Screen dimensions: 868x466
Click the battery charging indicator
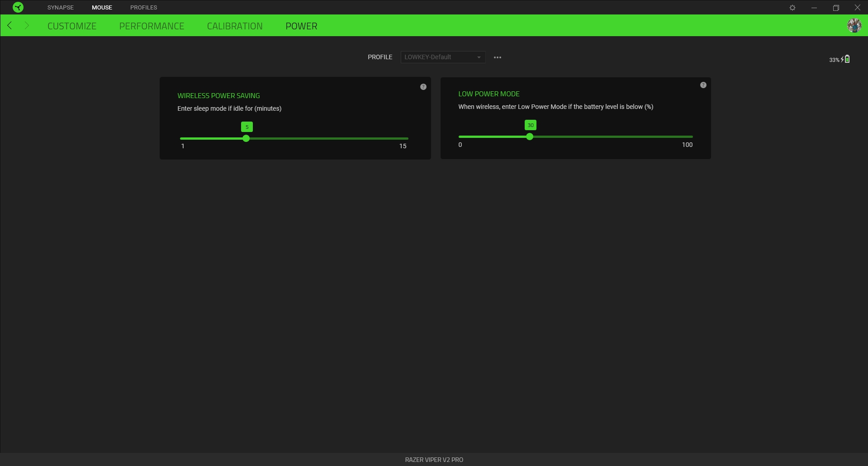coord(845,59)
